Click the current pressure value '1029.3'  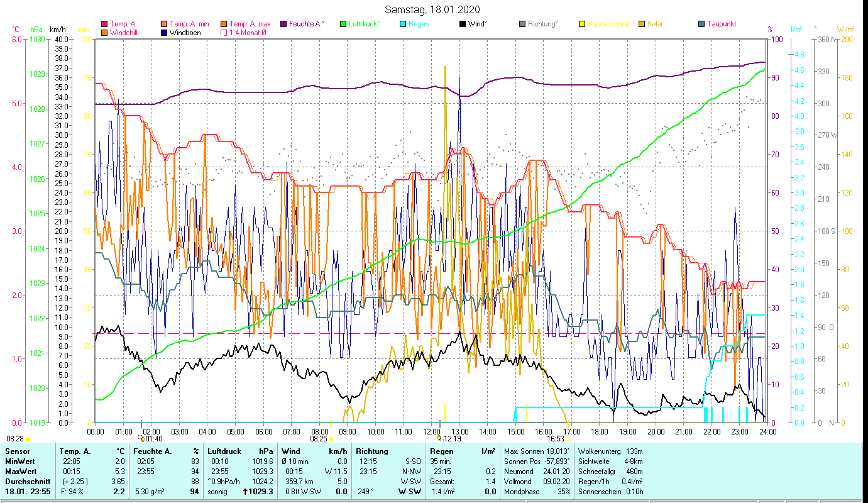pyautogui.click(x=261, y=492)
